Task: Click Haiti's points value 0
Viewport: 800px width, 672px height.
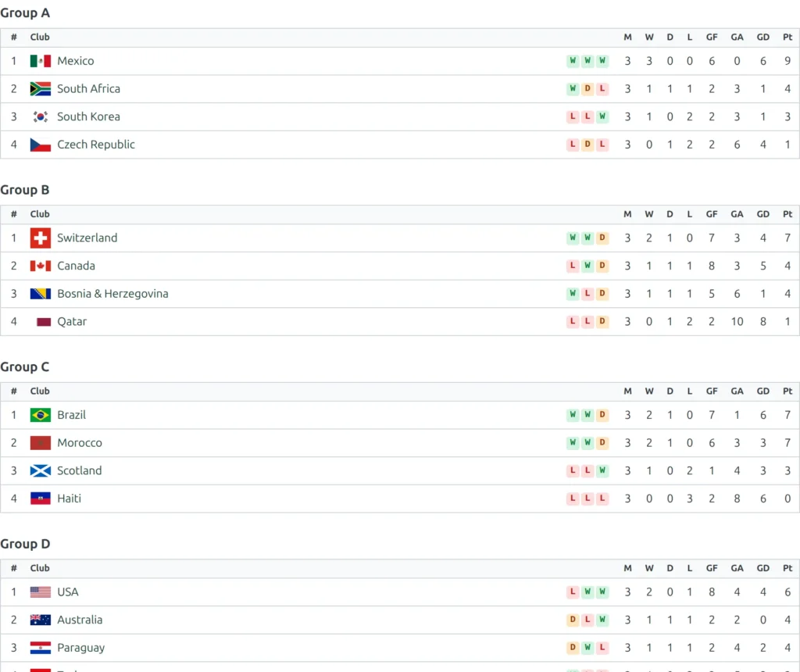Action: click(x=787, y=499)
